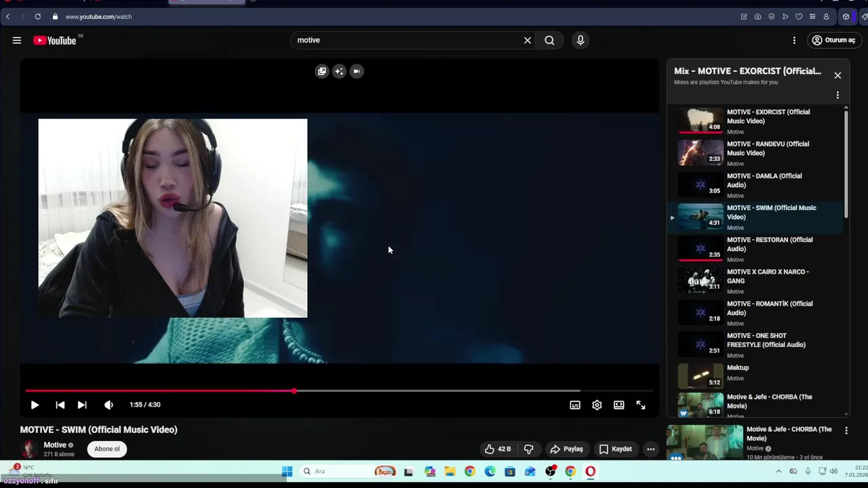Select MOTIVE - ONE SHOT FREESTYLE item
Viewport: 868px width, 488px height.
756,344
